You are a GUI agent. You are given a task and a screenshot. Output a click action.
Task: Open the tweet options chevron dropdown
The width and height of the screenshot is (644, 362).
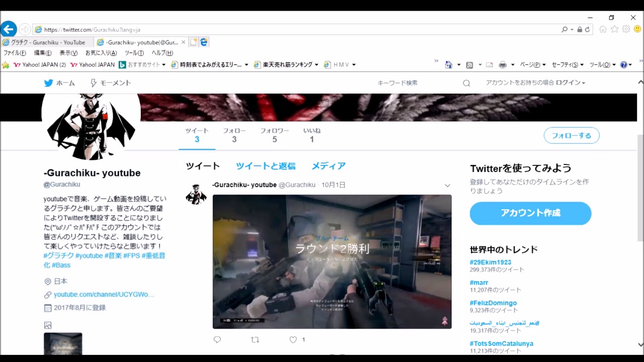click(x=447, y=186)
